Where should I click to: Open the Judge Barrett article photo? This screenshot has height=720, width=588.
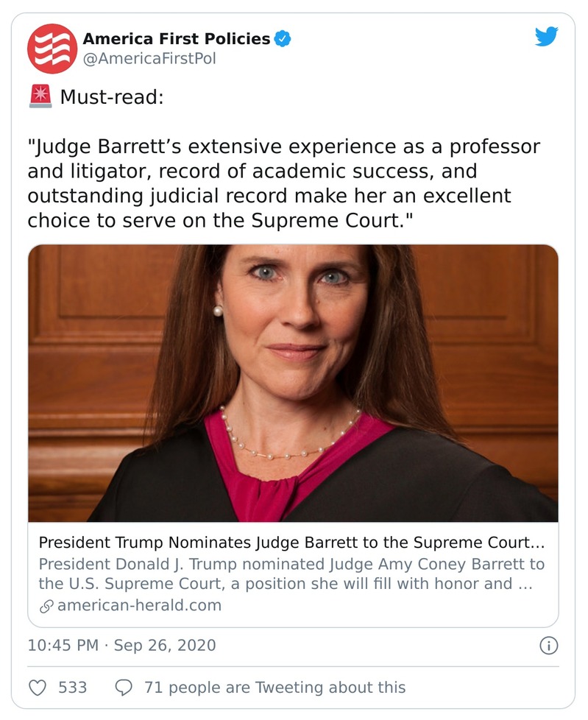click(293, 383)
